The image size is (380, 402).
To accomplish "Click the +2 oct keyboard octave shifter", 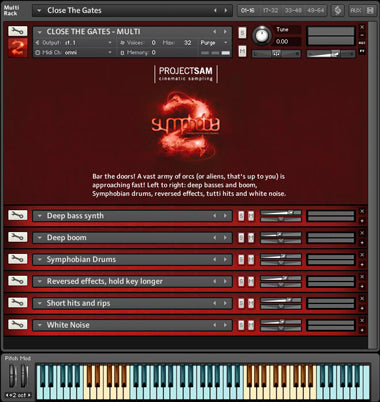I will [x=18, y=395].
